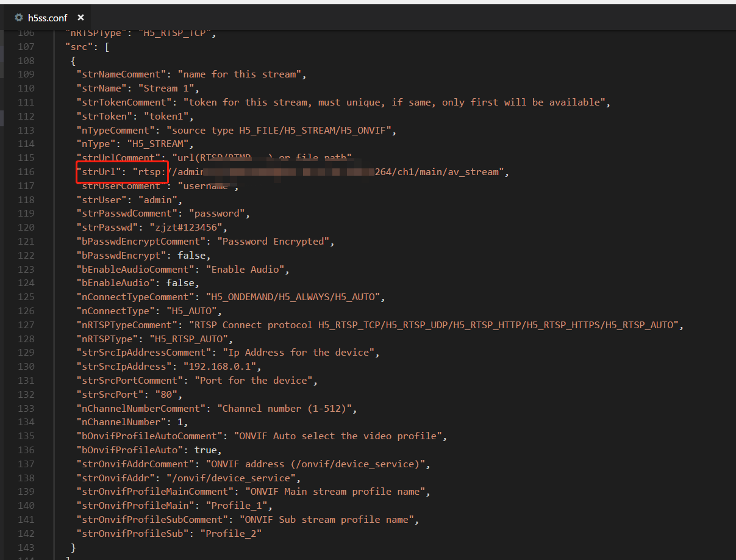The image size is (736, 560).
Task: Click the "zjzt#123456" password value
Action: pyautogui.click(x=188, y=228)
